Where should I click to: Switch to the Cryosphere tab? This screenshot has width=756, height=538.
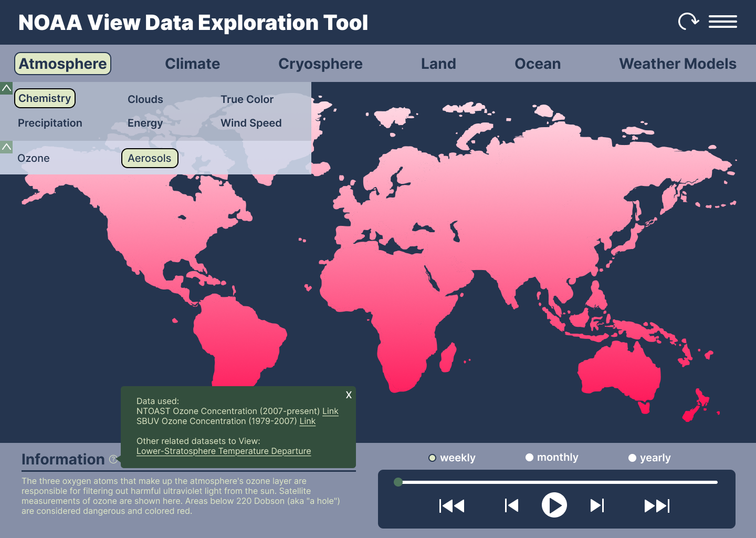pos(320,64)
